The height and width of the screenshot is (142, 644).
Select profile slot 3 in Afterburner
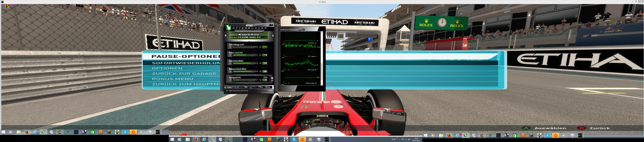click(x=238, y=87)
